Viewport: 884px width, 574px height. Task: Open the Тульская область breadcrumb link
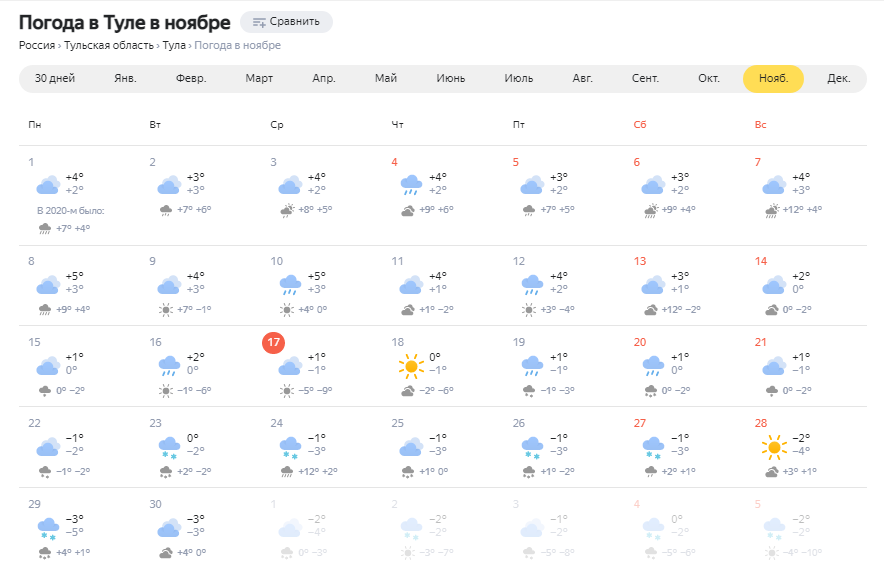point(109,45)
